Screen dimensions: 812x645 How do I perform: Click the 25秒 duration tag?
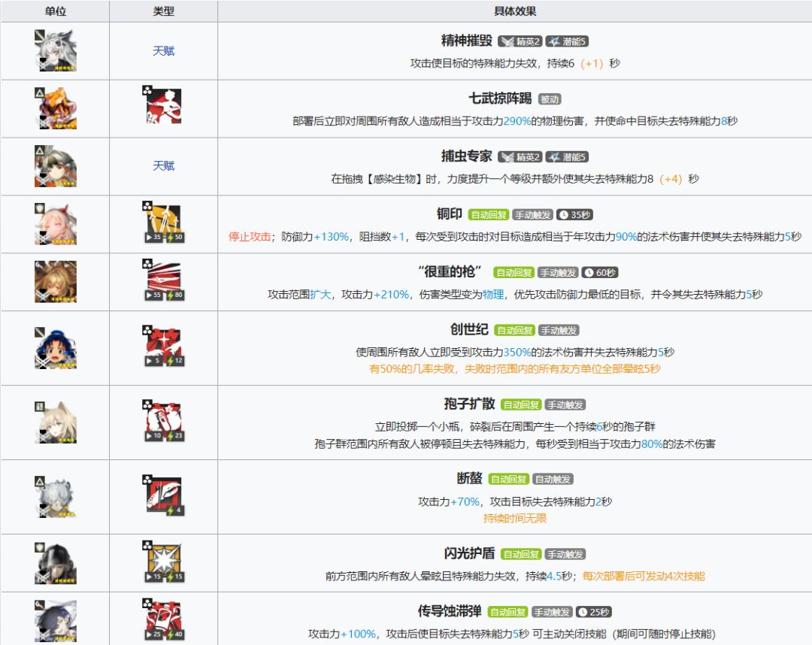point(593,612)
